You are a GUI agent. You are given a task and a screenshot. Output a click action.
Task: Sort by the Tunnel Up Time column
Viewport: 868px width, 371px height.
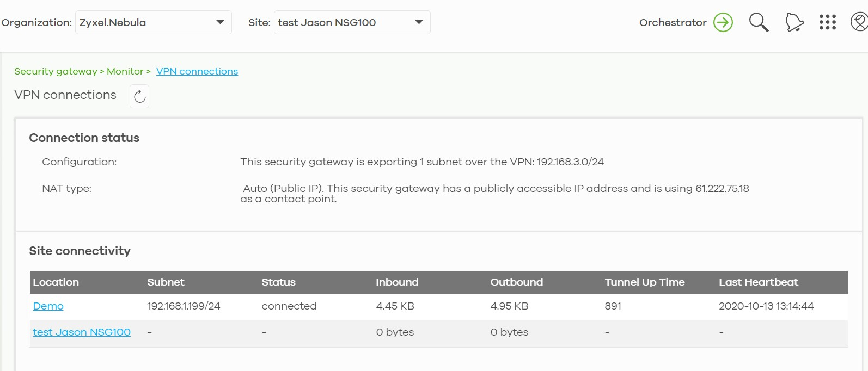(x=644, y=282)
